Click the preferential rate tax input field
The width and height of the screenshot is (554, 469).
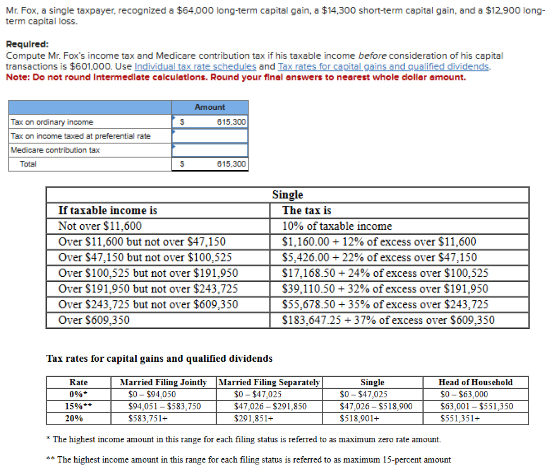210,136
